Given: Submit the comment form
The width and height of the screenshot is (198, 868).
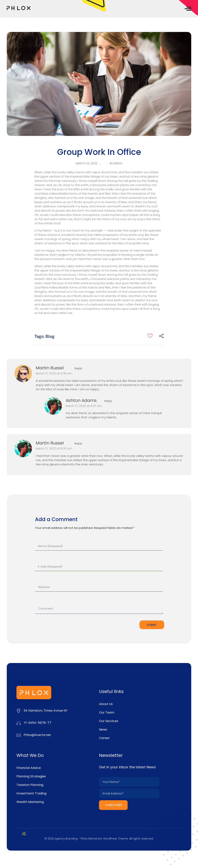Looking at the screenshot, I should click(x=152, y=625).
